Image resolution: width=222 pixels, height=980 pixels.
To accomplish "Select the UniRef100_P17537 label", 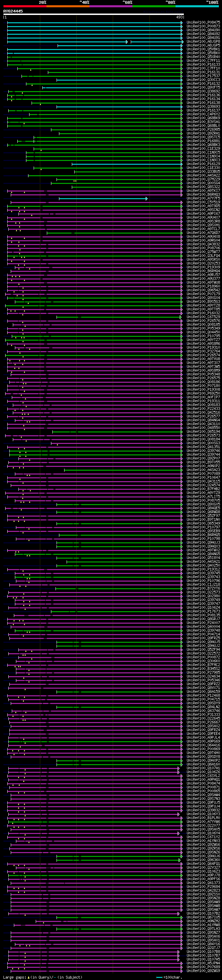I will click(203, 76).
